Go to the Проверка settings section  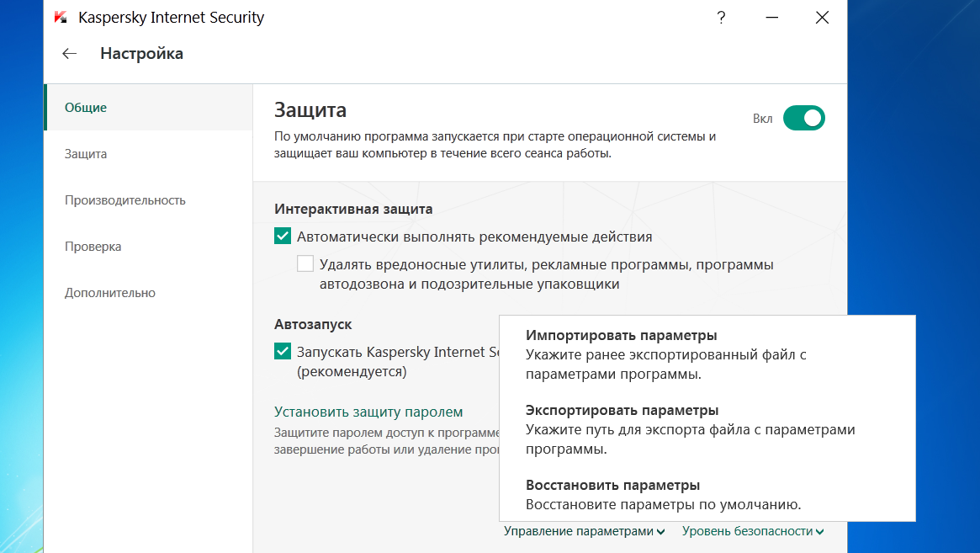point(93,247)
